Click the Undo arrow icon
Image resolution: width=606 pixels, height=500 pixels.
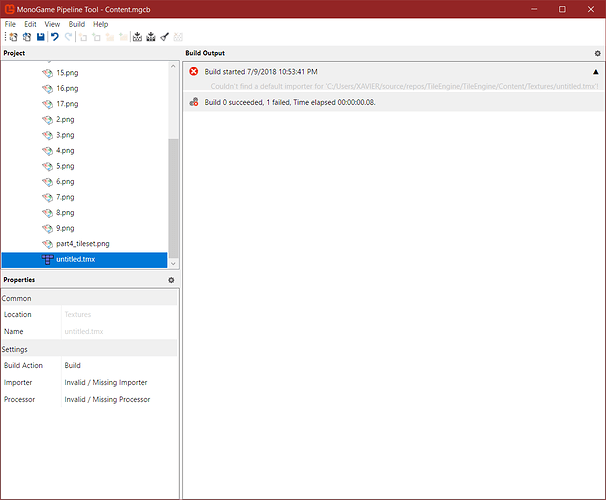55,37
